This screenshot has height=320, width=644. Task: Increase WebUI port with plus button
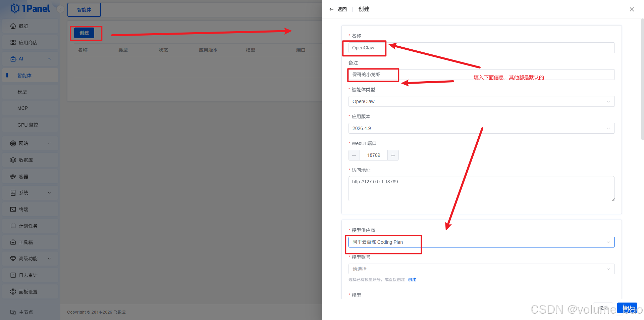[393, 155]
